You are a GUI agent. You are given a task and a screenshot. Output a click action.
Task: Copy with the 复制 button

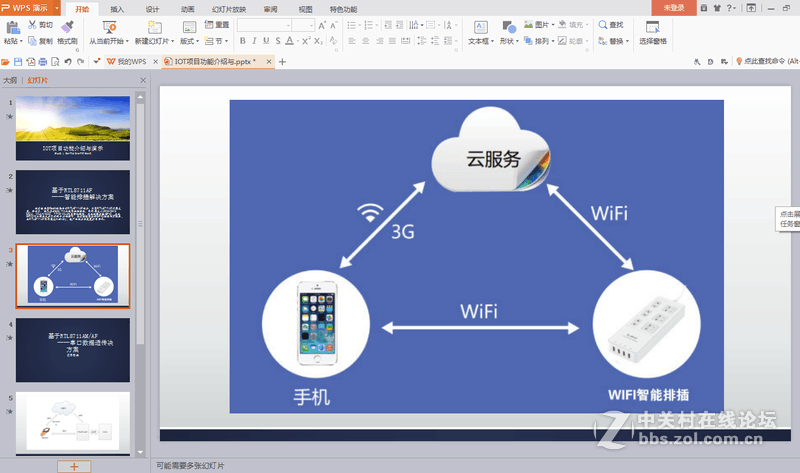click(40, 41)
